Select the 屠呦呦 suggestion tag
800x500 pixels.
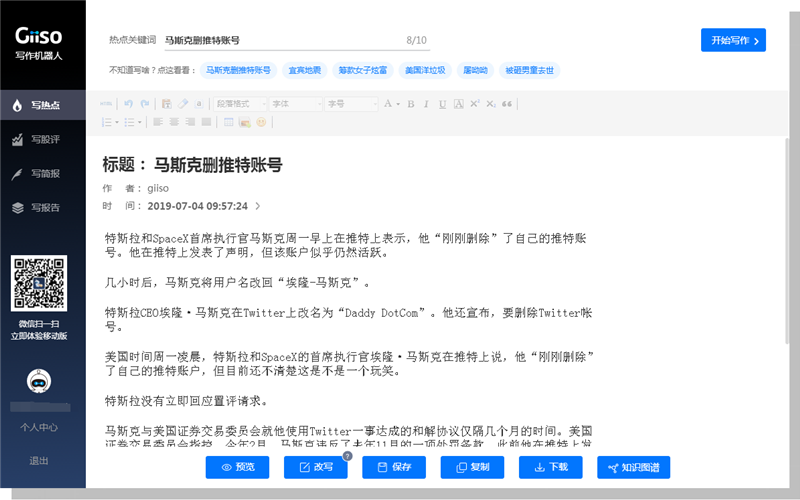click(x=475, y=70)
